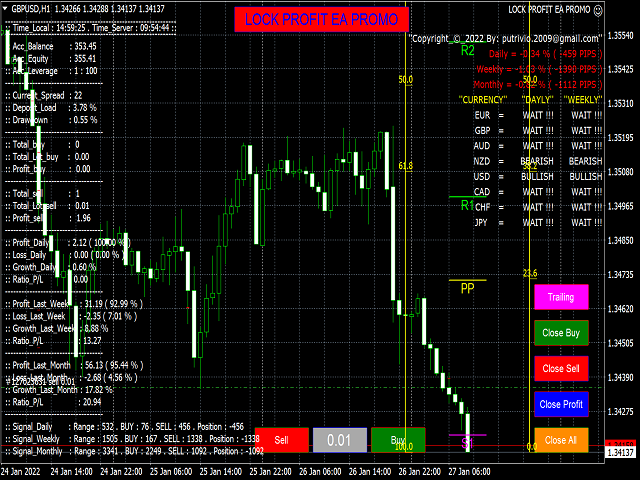Click the Profit_sell 1.96 line
This screenshot has width=640, height=480.
pyautogui.click(x=48, y=218)
